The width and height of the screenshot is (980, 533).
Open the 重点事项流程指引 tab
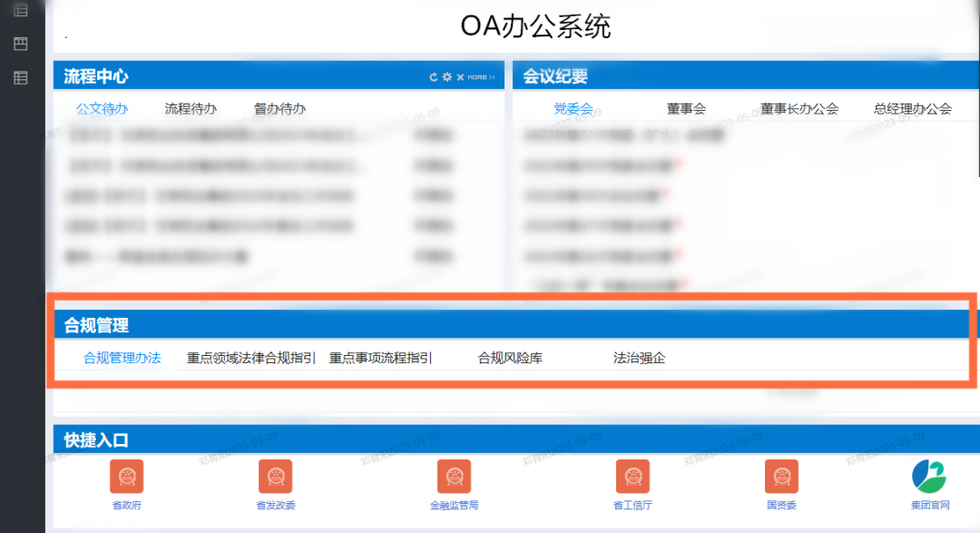pos(380,358)
